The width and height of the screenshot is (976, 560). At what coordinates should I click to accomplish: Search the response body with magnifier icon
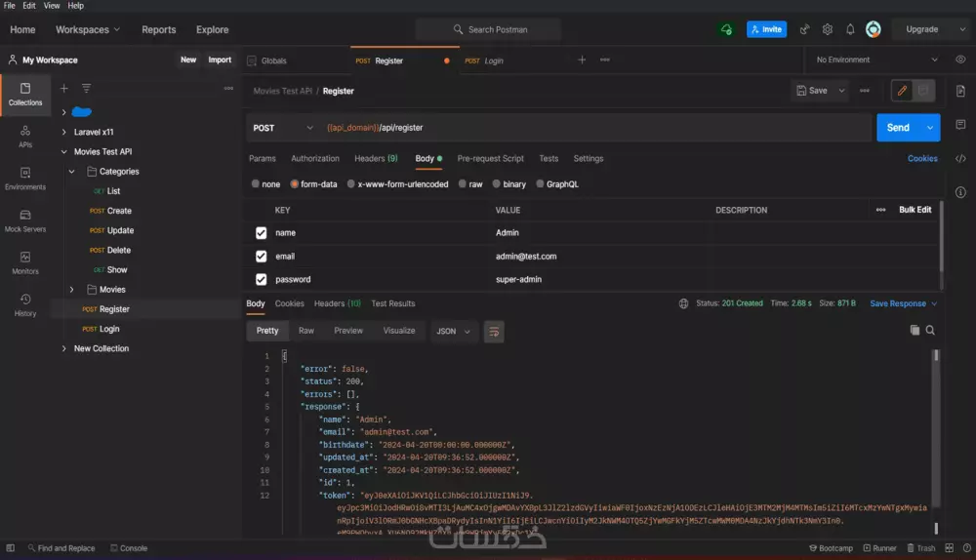930,331
